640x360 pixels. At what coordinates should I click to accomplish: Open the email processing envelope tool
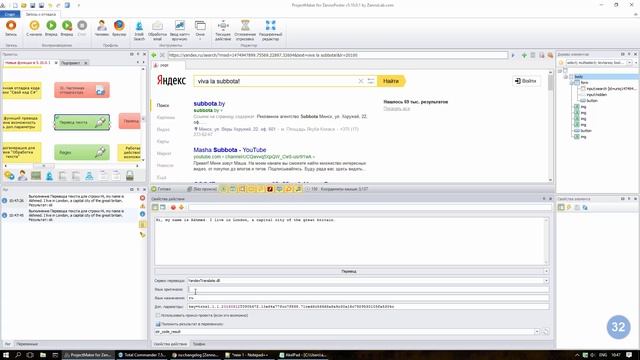pyautogui.click(x=157, y=30)
